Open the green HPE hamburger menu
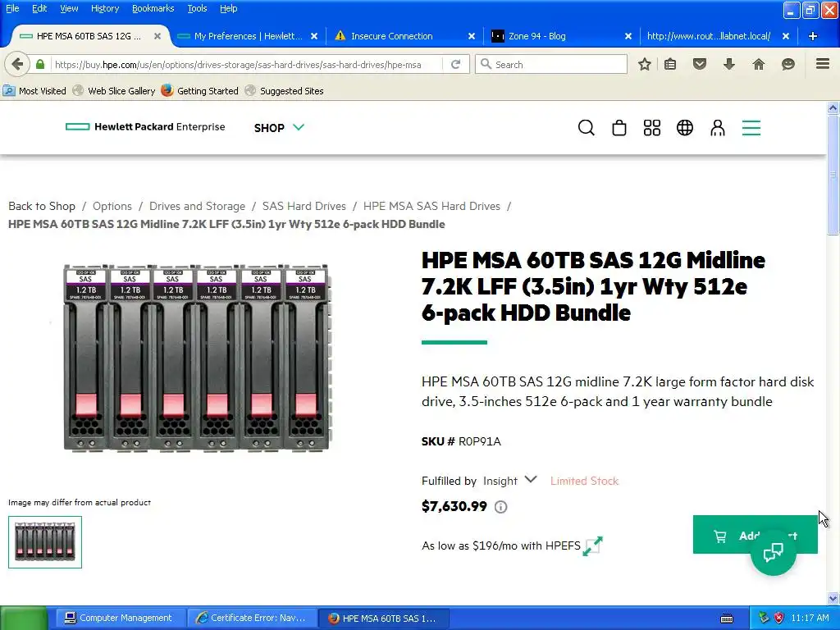This screenshot has width=840, height=630. tap(751, 127)
